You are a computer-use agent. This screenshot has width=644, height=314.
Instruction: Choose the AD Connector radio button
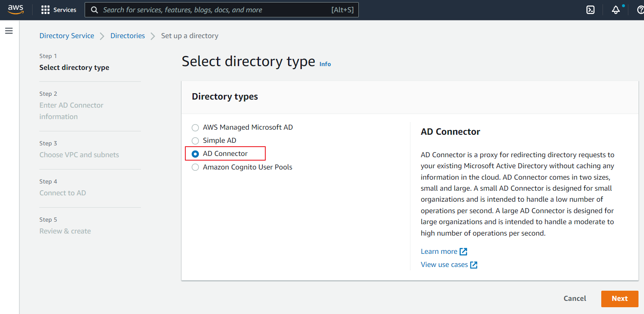tap(195, 154)
